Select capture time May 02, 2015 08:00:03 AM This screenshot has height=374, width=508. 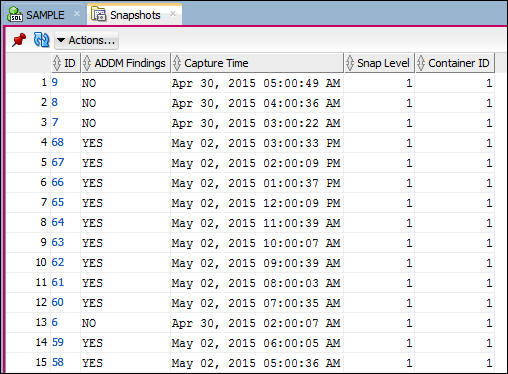(256, 283)
